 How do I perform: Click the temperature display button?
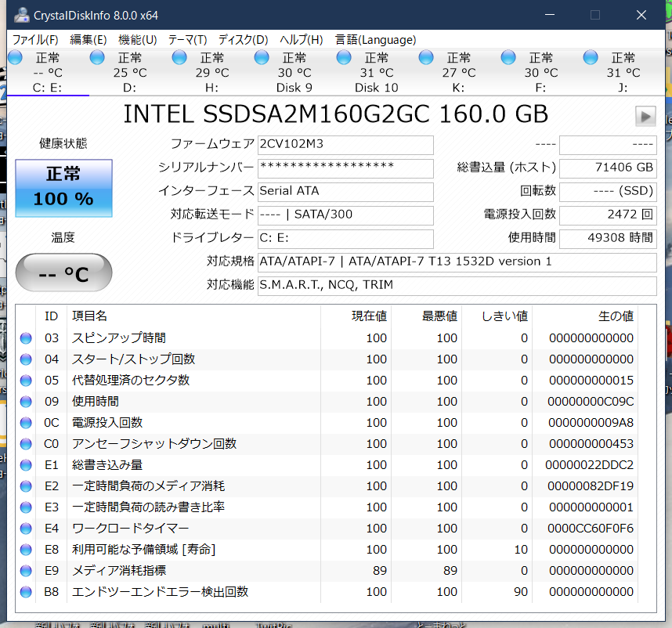(63, 273)
